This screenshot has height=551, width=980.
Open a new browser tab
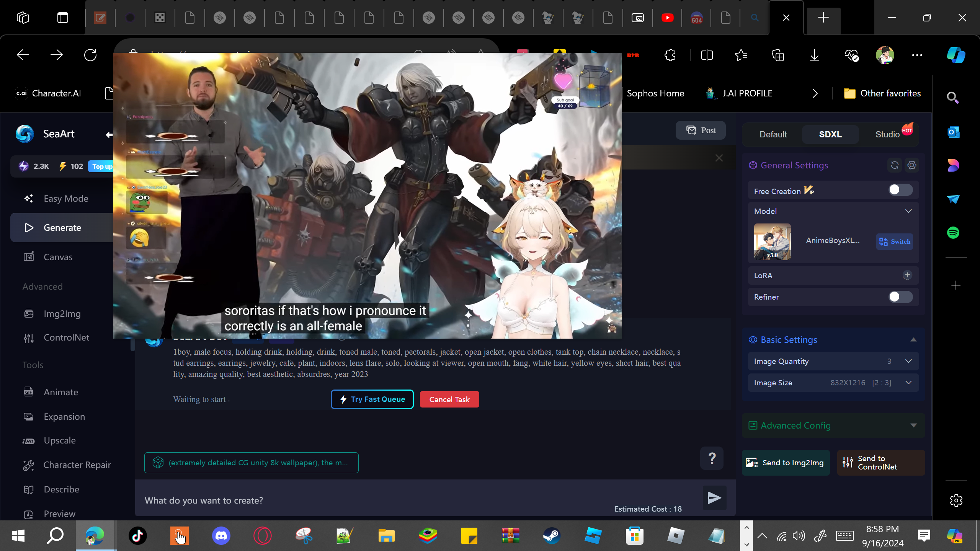pyautogui.click(x=823, y=18)
